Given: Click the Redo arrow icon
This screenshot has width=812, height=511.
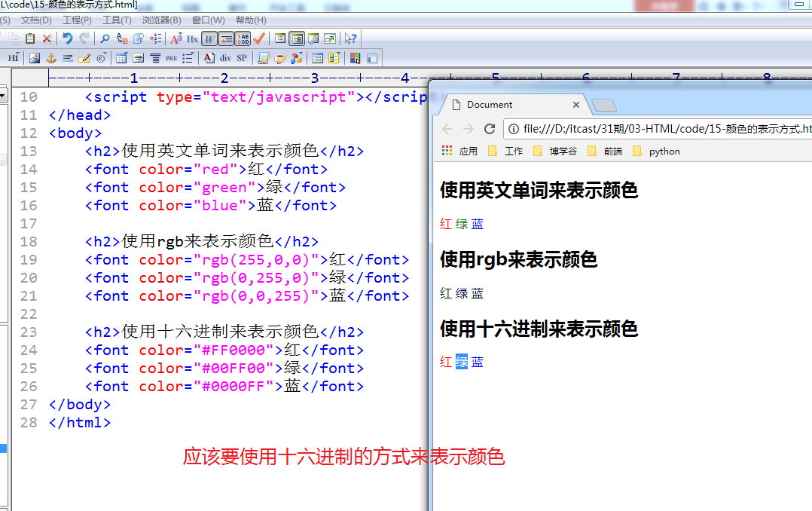Looking at the screenshot, I should tap(84, 38).
